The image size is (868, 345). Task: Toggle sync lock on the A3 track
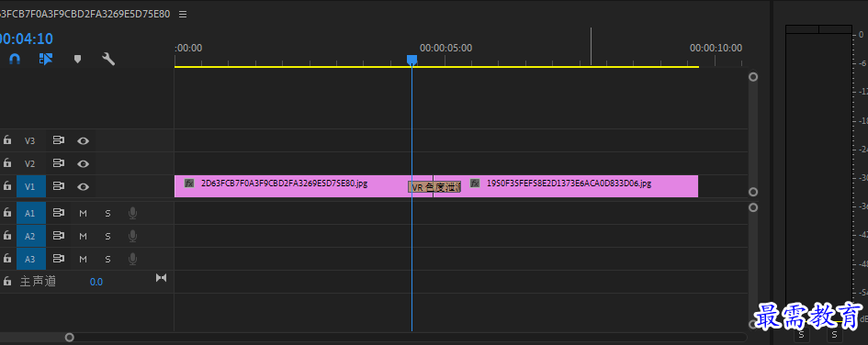pyautogui.click(x=59, y=259)
